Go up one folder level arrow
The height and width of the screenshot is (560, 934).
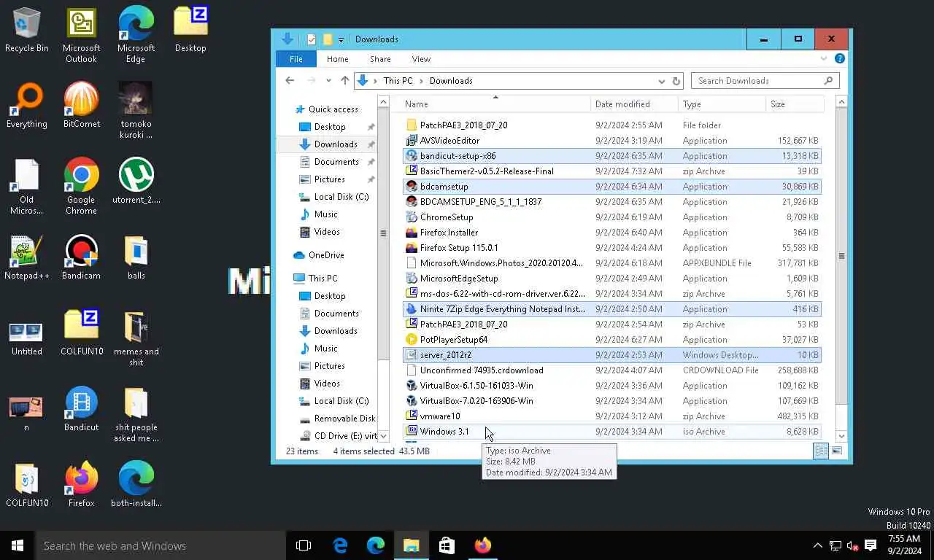coord(345,81)
